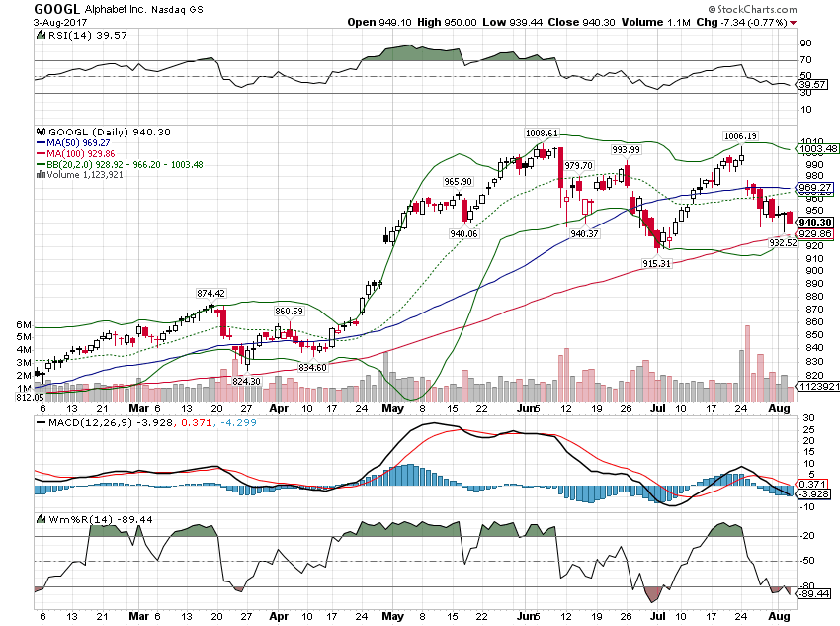
Task: Click the 993.99 price annotation
Action: pyautogui.click(x=626, y=150)
